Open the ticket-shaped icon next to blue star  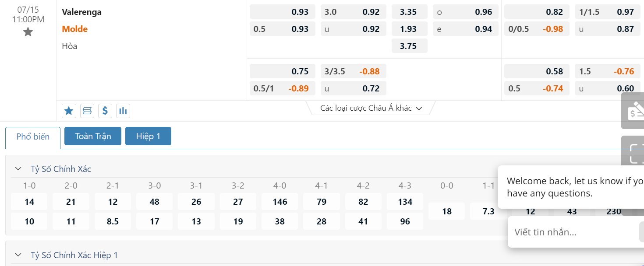pyautogui.click(x=87, y=111)
